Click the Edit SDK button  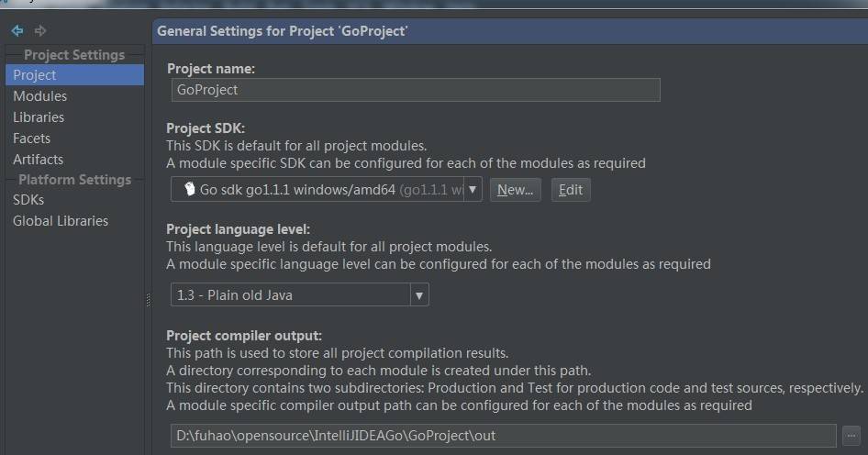pos(571,190)
